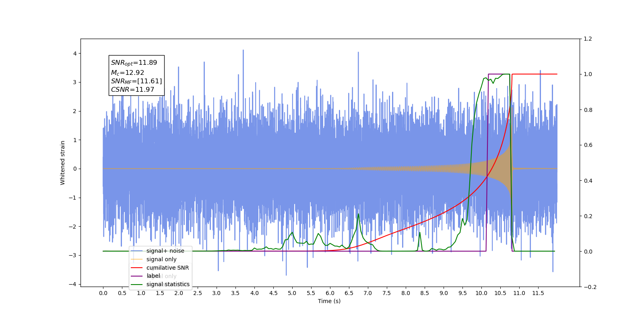Click the x-axis tick label 7.0
This screenshot has height=322, width=644.
(x=368, y=293)
